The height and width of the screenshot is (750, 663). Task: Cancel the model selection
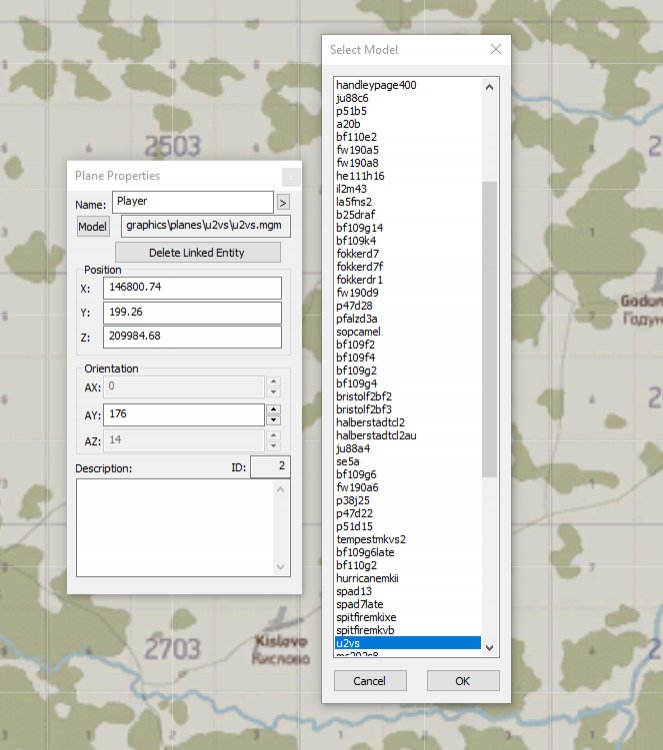click(x=369, y=681)
